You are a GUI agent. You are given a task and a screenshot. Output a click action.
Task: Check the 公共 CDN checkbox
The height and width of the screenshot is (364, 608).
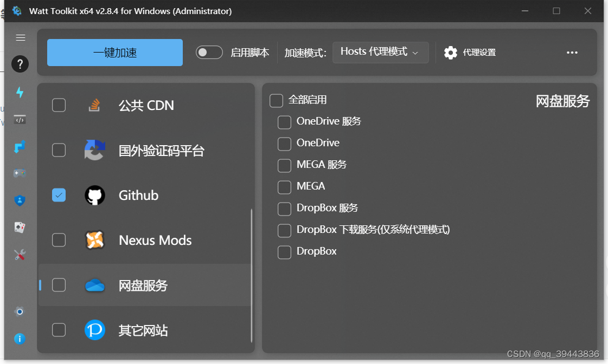point(59,105)
